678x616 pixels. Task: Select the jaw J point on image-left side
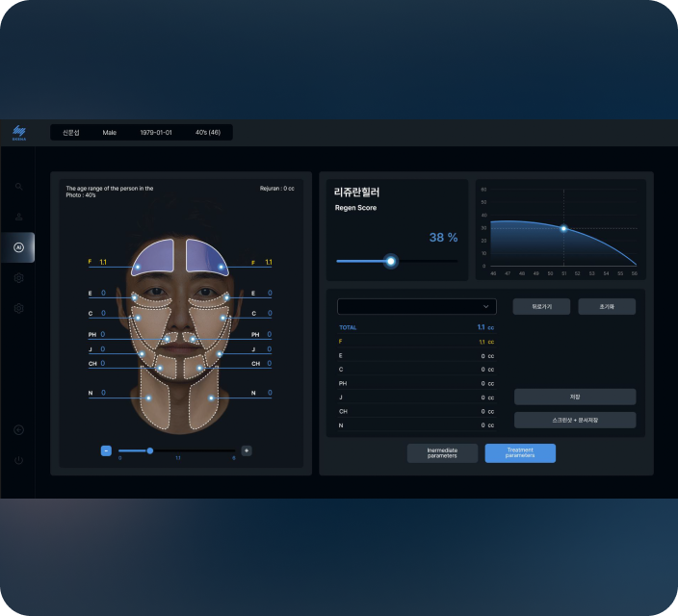pos(142,353)
